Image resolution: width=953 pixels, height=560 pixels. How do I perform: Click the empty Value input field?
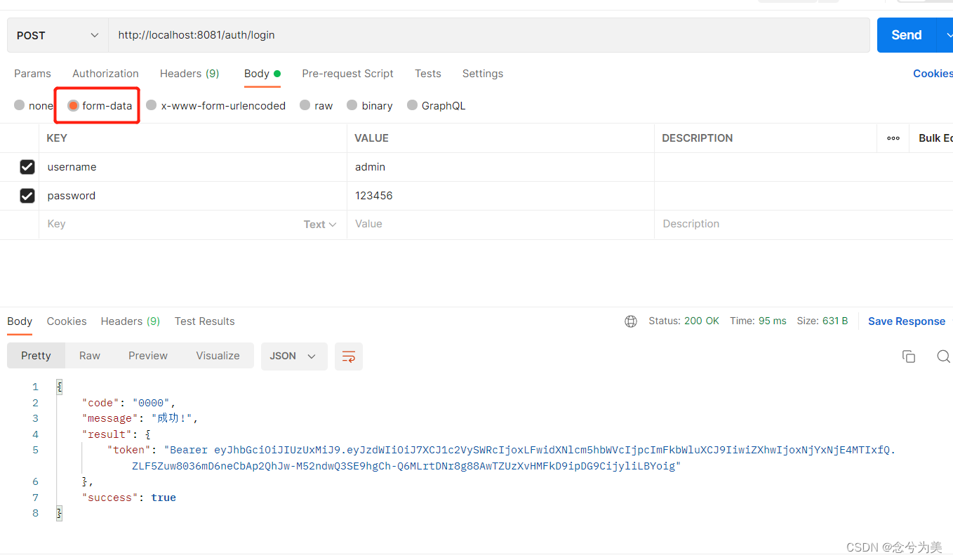pos(500,225)
